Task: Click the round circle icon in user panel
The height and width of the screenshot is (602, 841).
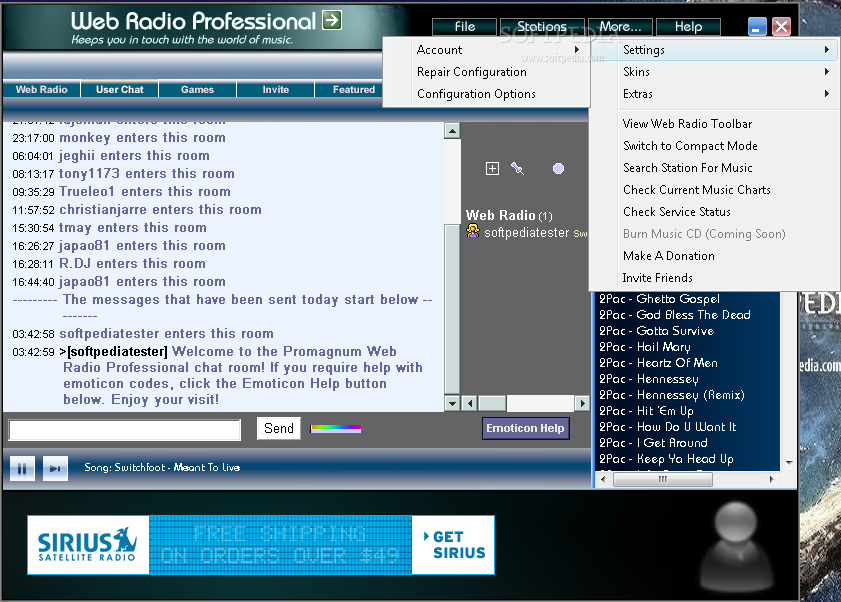Action: click(558, 168)
